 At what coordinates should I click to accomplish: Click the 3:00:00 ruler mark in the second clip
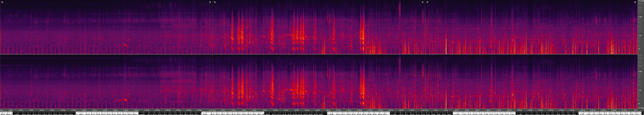pos(401,110)
